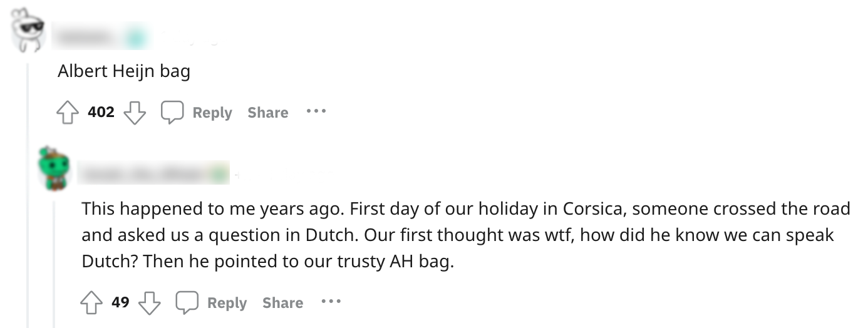Open the green Snoo avatar profile
This screenshot has width=868, height=328.
tap(53, 167)
